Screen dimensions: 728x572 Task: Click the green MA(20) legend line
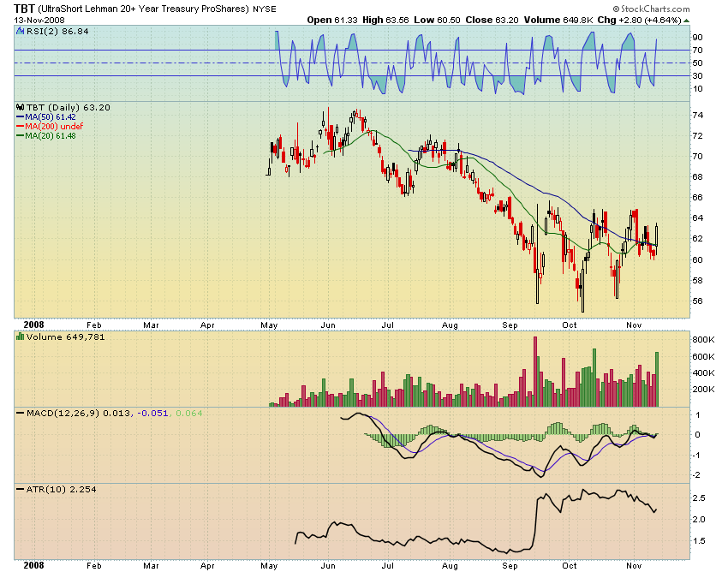pos(20,135)
